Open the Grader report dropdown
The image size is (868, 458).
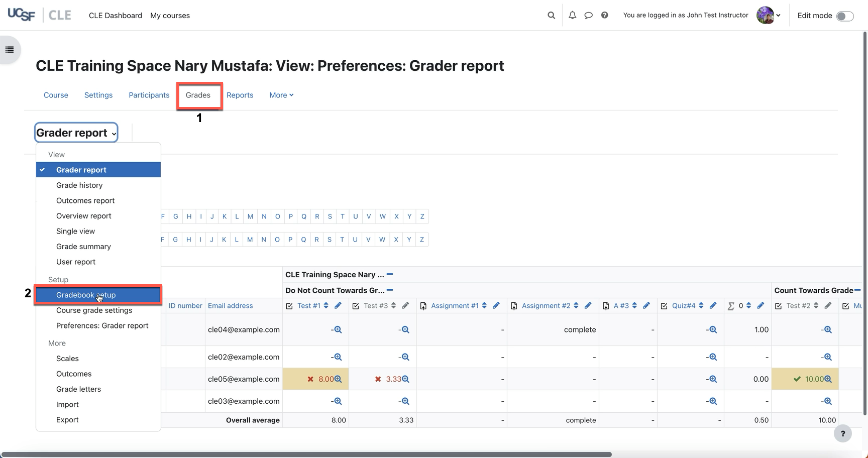76,133
